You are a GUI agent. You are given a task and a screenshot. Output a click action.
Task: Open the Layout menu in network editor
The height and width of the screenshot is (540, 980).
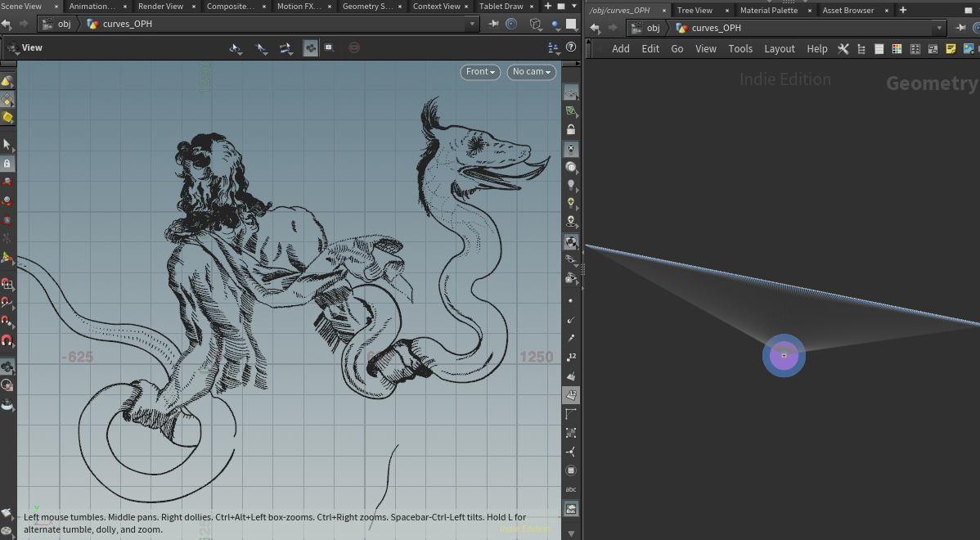[780, 48]
